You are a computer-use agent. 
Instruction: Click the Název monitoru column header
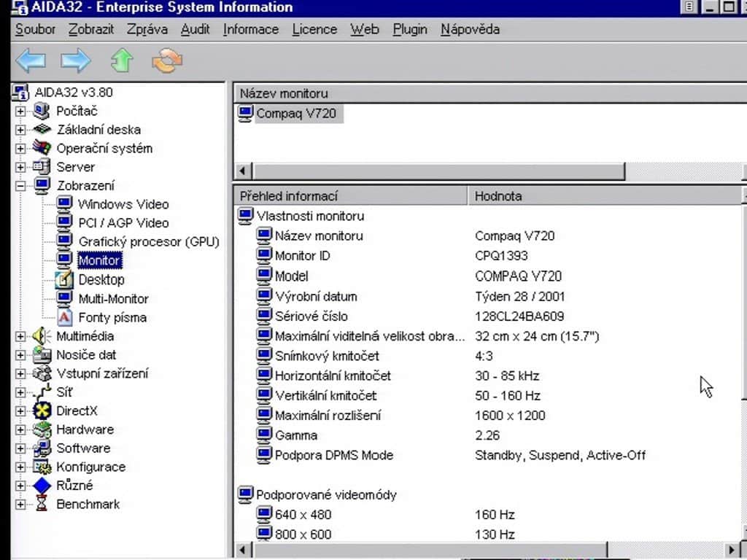click(489, 93)
